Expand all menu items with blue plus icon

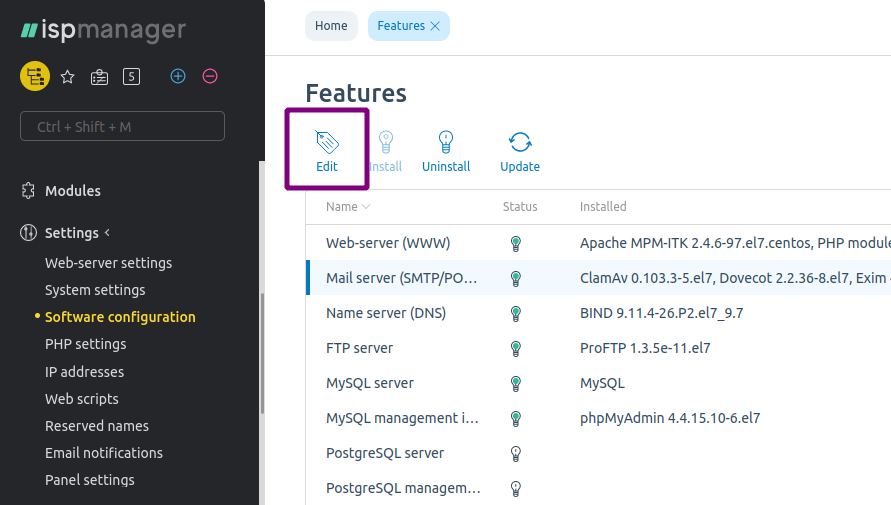pyautogui.click(x=178, y=76)
